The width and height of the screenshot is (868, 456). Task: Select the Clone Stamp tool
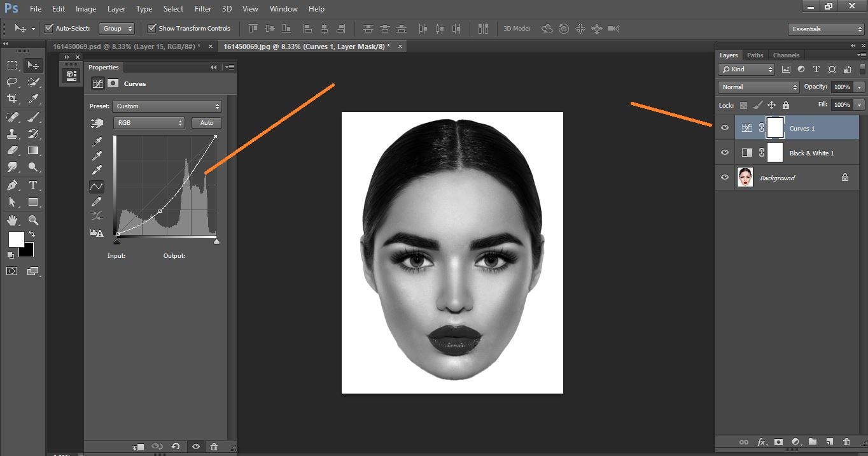click(x=11, y=134)
